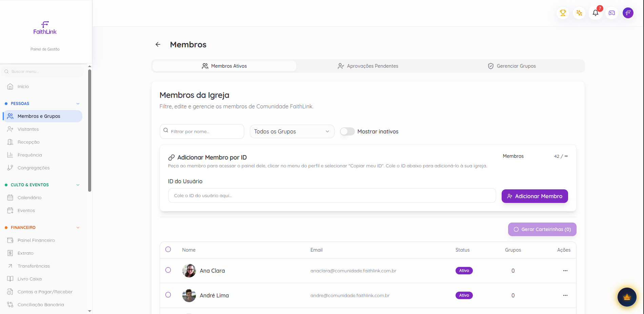This screenshot has height=314, width=644.
Task: Open Visitantes in the sidebar
Action: click(43, 129)
